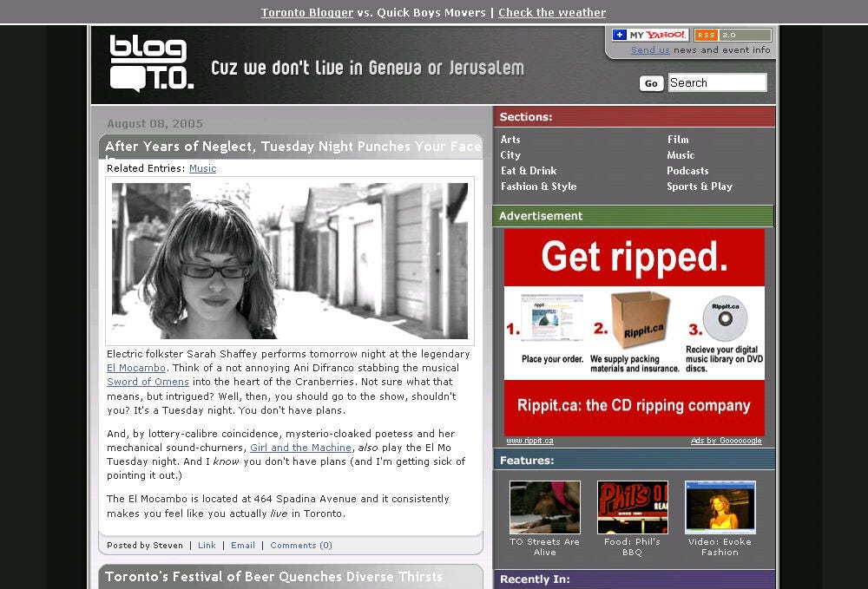Open the 'TO Streets Are Alive' feature thumbnail
The height and width of the screenshot is (589, 868).
point(544,507)
